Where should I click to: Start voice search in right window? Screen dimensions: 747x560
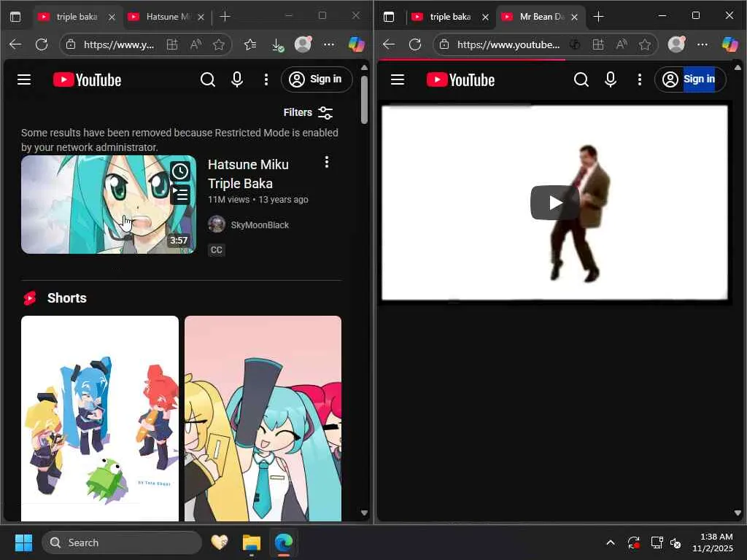(x=611, y=79)
